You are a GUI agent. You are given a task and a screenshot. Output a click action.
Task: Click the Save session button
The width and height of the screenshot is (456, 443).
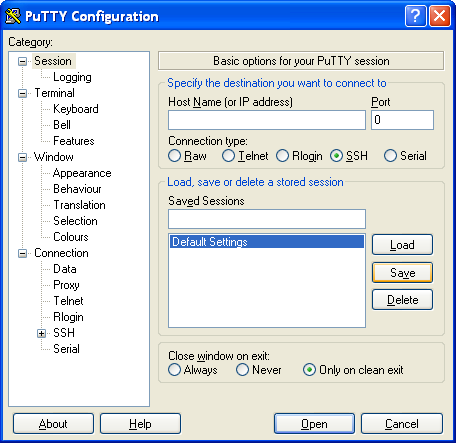(402, 273)
